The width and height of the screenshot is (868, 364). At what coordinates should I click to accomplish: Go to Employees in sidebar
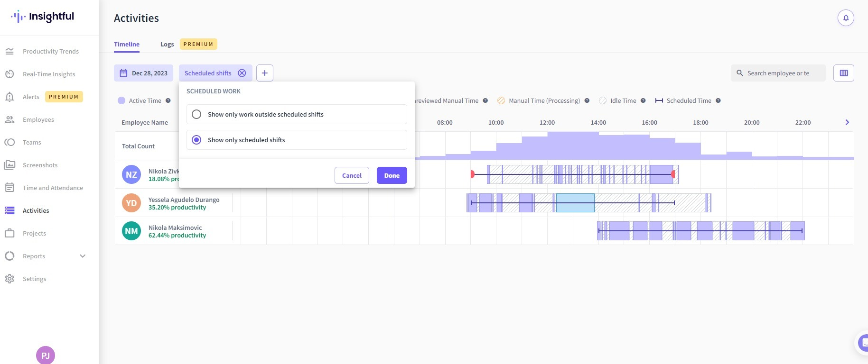[x=38, y=119]
